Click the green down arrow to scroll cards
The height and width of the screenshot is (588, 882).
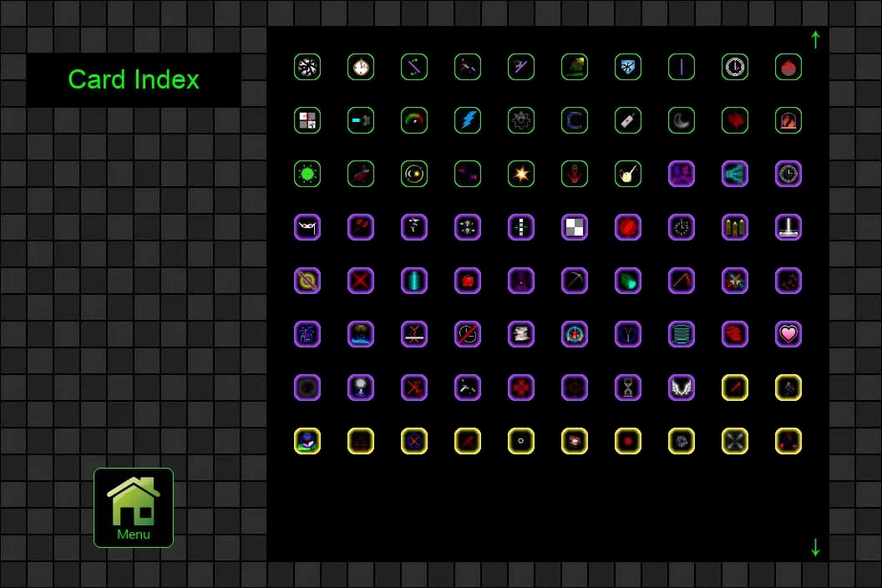[x=815, y=547]
